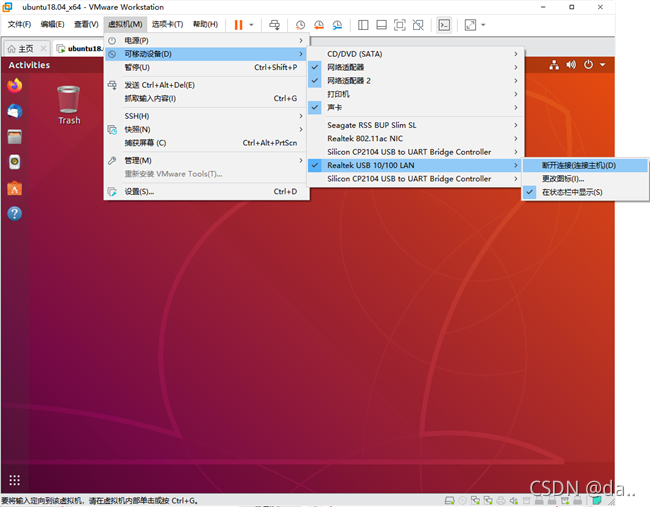Expand the CD/DVD (SATA) device submenu
The width and height of the screenshot is (650, 507).
point(415,54)
